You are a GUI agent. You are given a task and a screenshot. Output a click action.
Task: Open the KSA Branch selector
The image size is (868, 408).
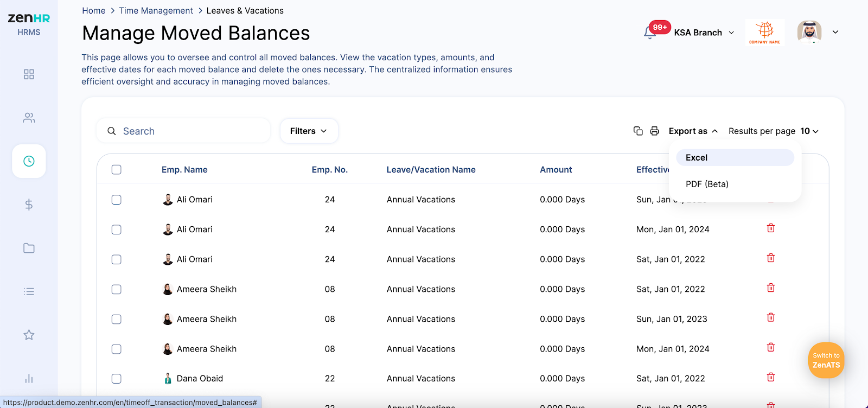click(x=704, y=33)
